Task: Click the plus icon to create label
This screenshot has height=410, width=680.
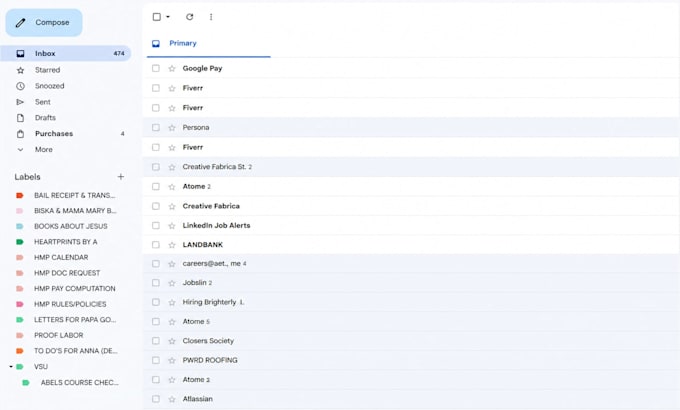Action: point(121,177)
